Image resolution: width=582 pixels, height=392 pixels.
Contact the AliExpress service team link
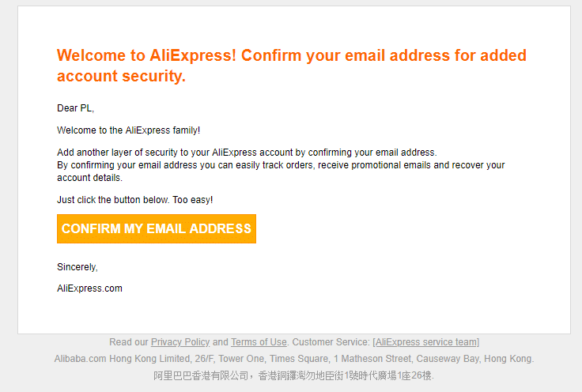click(426, 342)
